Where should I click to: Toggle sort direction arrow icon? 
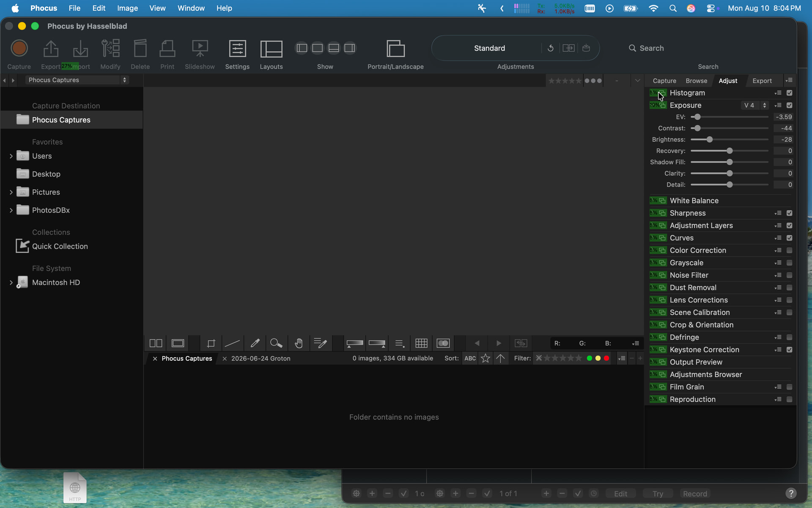pos(500,359)
